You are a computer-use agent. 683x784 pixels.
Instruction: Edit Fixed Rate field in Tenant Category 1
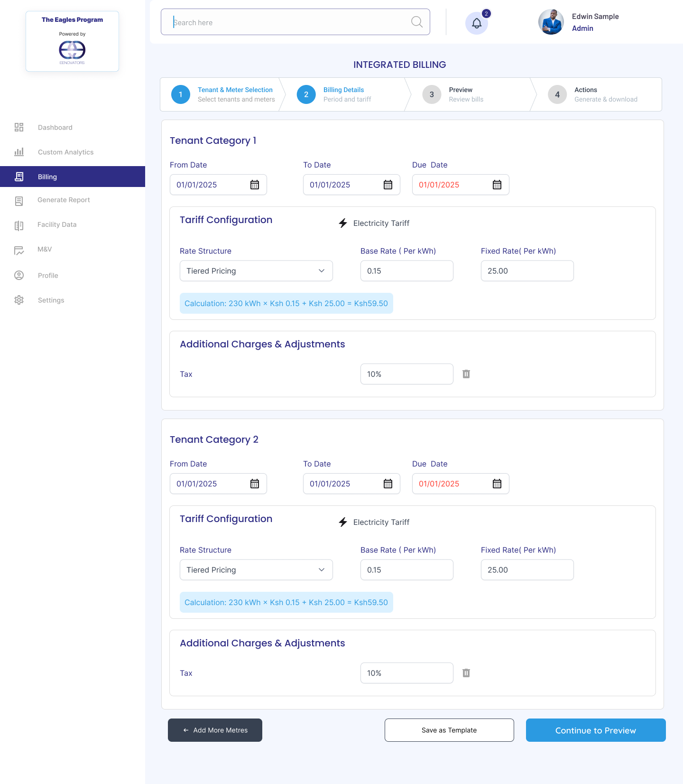pyautogui.click(x=527, y=271)
